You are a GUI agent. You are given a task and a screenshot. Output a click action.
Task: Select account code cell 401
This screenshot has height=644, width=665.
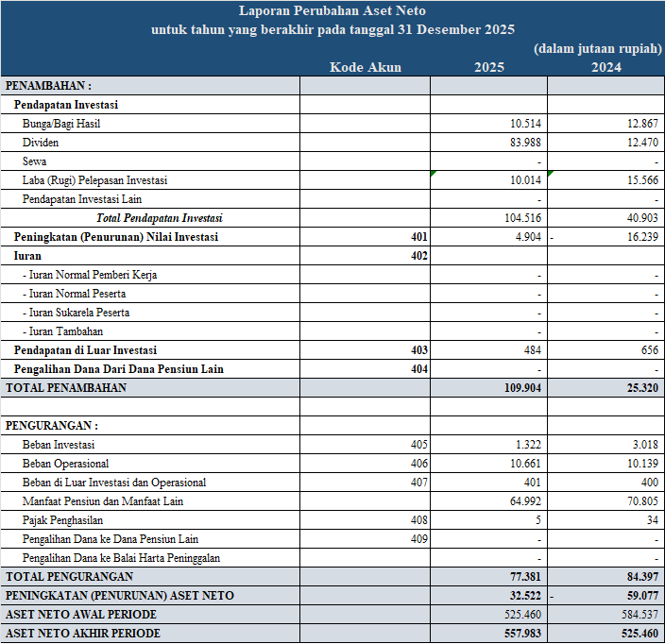tap(418, 237)
